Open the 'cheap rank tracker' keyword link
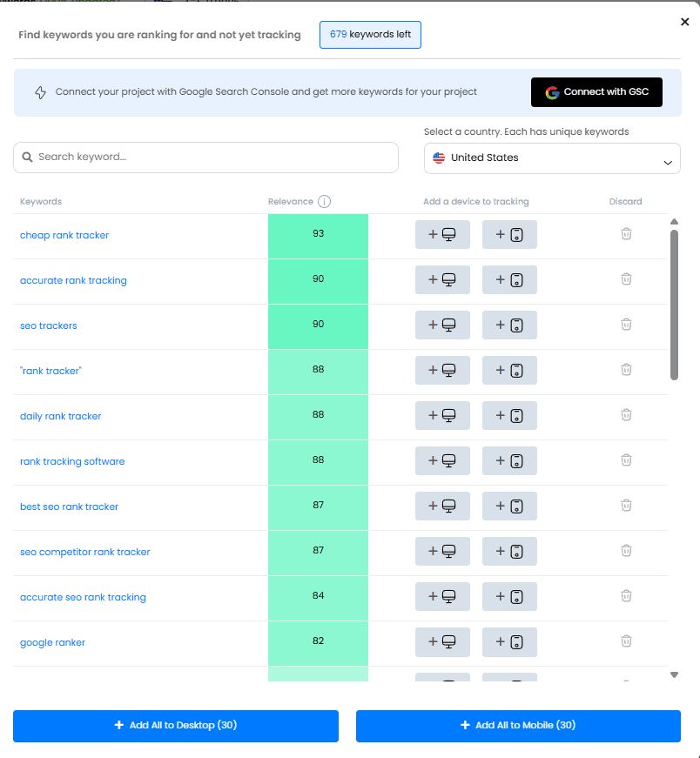 (64, 235)
